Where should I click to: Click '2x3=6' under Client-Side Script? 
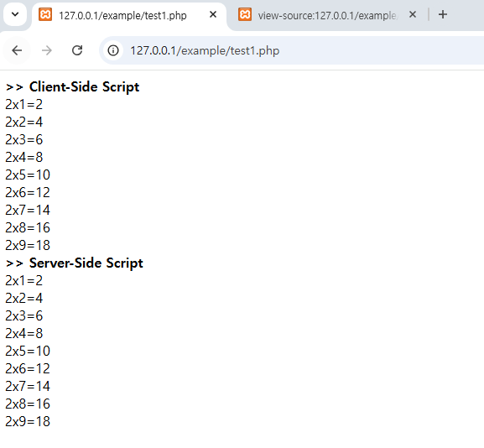(x=23, y=139)
